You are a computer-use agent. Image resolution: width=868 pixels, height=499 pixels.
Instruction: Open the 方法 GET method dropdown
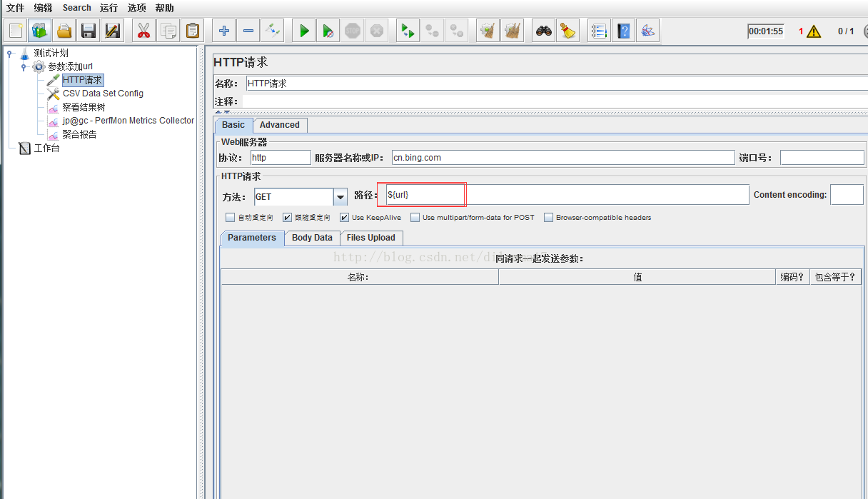[x=340, y=196]
